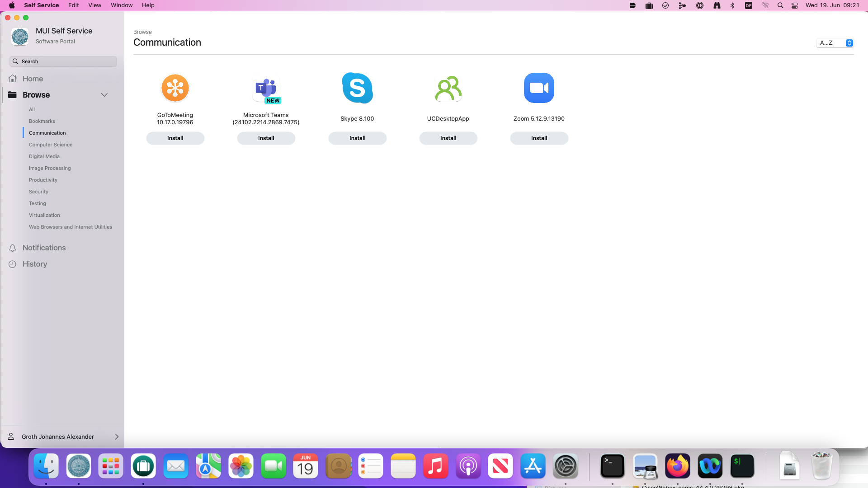868x488 pixels.
Task: Install Zoom 5.12.9.13190
Action: click(x=539, y=138)
